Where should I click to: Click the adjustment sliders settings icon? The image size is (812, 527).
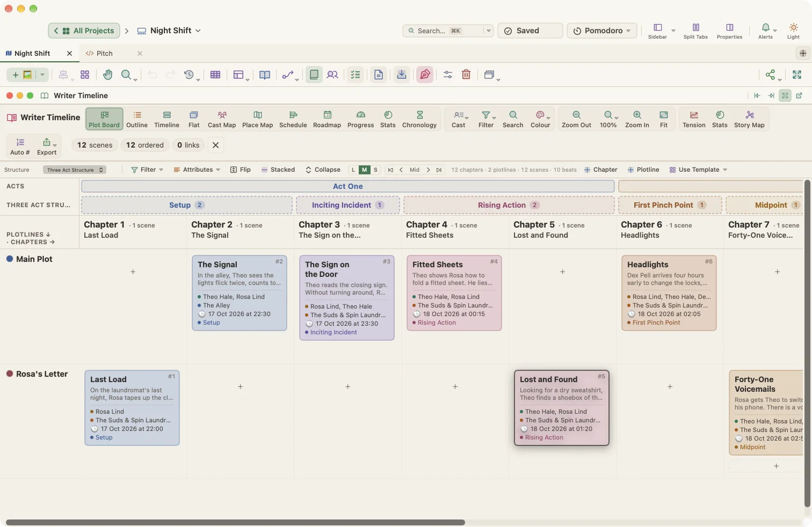coord(448,75)
